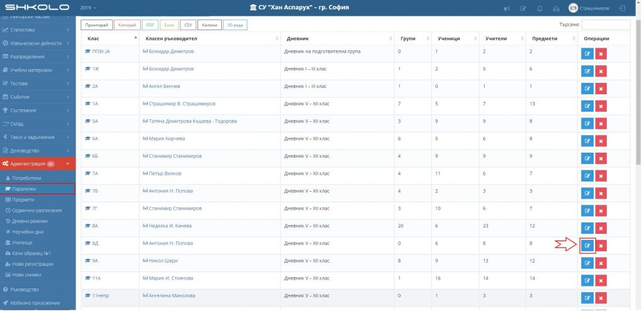Delete class 7Б
The image size is (644, 311).
click(x=601, y=194)
